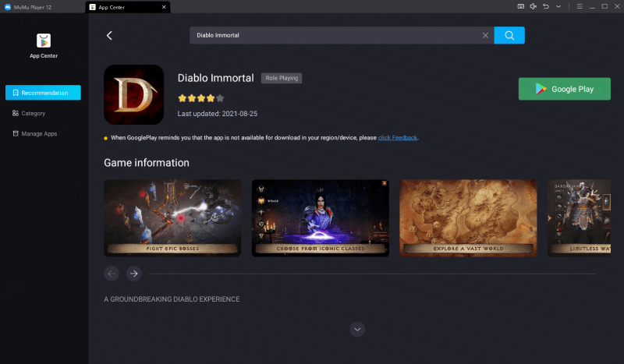Expand the game description with down chevron

point(357,330)
